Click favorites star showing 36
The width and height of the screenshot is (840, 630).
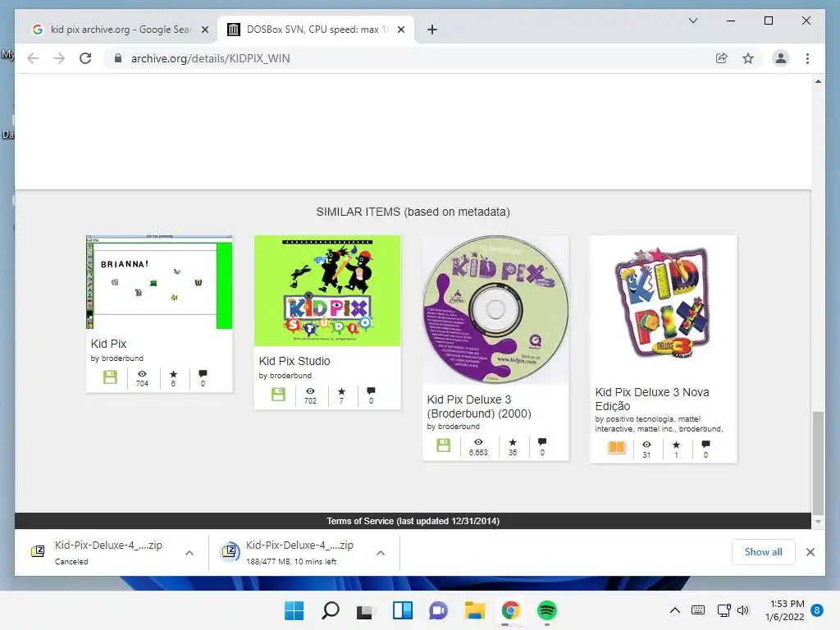pyautogui.click(x=513, y=442)
